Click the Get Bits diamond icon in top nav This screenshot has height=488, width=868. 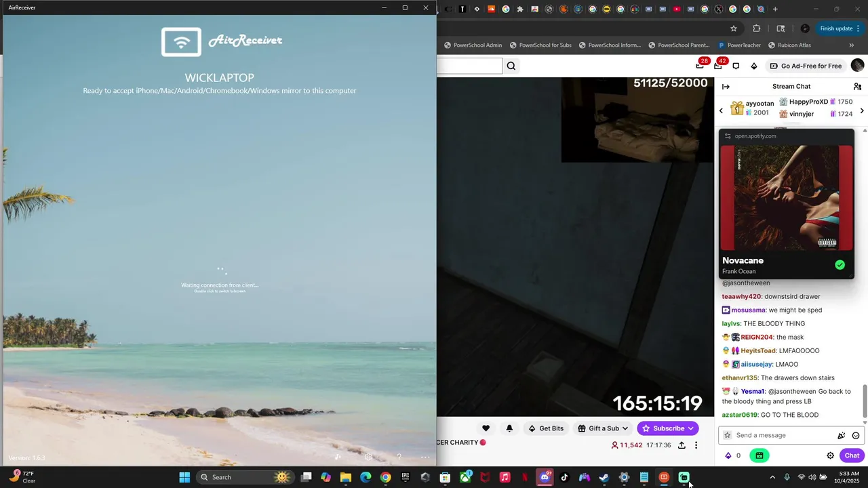pos(754,66)
